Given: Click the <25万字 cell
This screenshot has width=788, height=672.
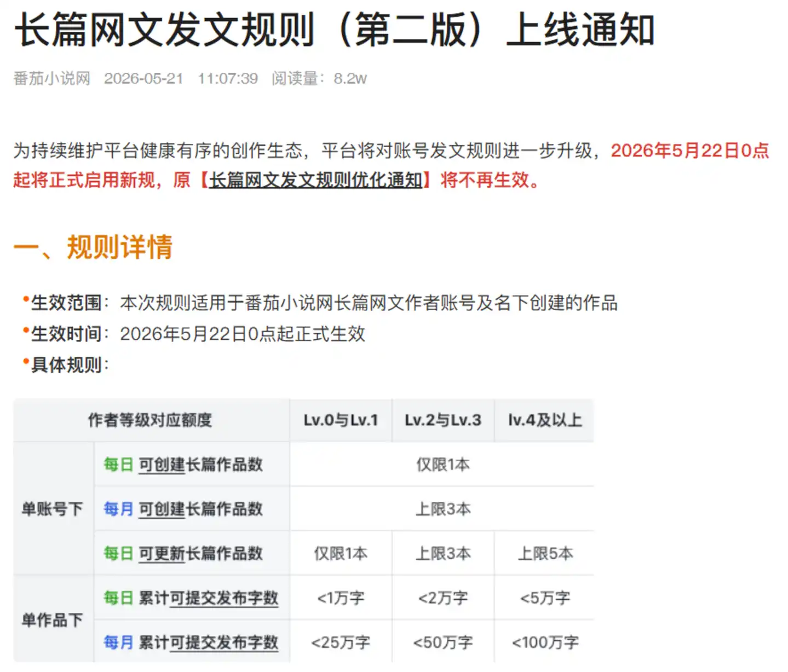Looking at the screenshot, I should 341,642.
